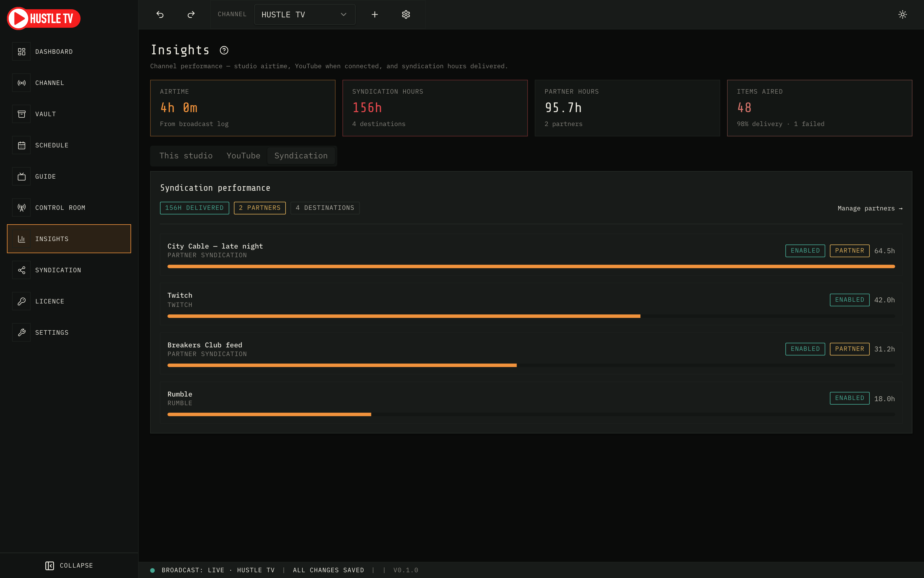
Task: Open Vault archive icon
Action: [21, 114]
